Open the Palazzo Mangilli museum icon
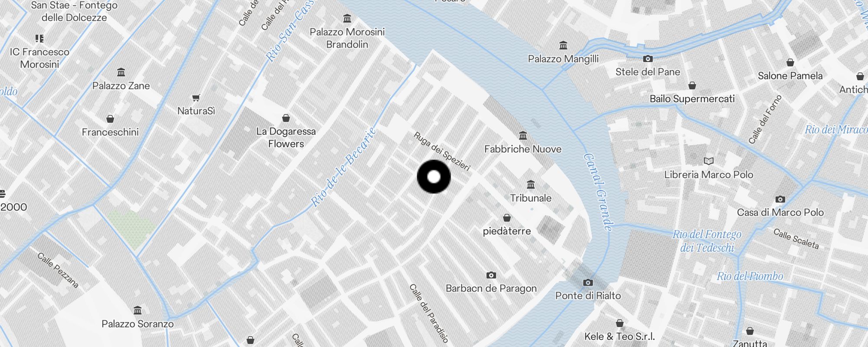868x347 pixels. point(563,46)
